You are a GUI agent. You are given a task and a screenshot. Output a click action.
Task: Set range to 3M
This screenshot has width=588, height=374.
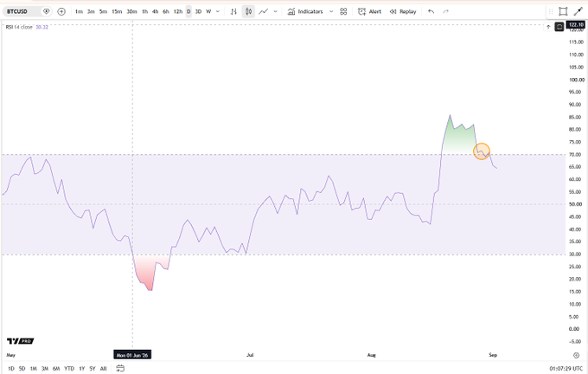click(45, 369)
